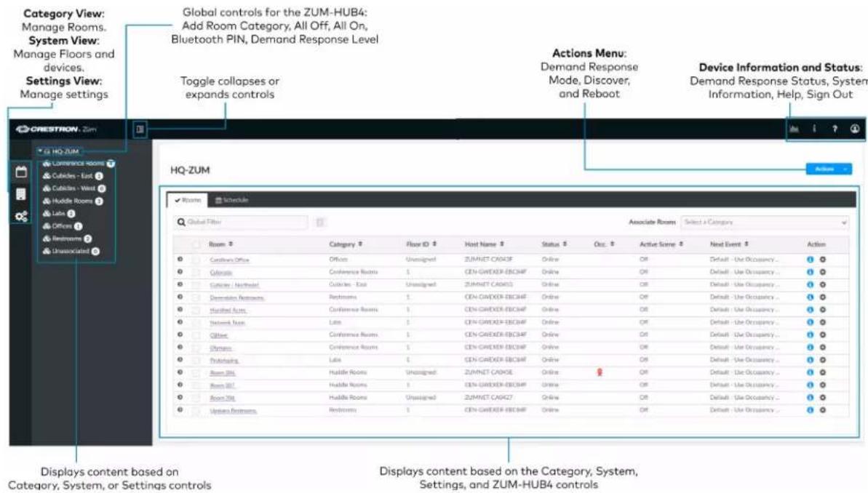The image size is (868, 493).
Task: Open the Sign Out user icon
Action: (855, 129)
